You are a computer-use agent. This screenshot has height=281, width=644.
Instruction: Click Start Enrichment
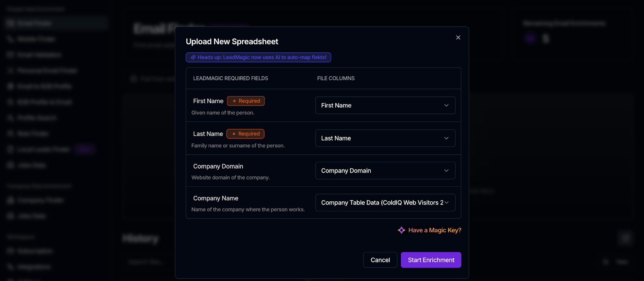click(x=431, y=260)
